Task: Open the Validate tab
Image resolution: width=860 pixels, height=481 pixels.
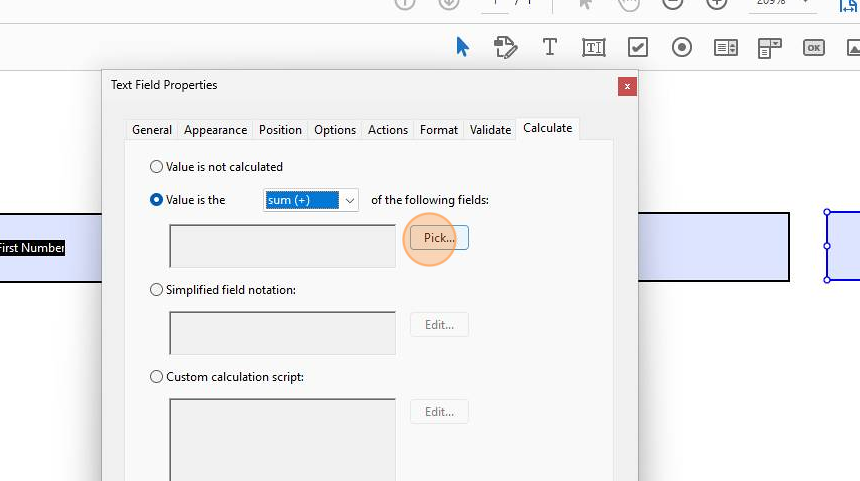Action: [x=490, y=130]
